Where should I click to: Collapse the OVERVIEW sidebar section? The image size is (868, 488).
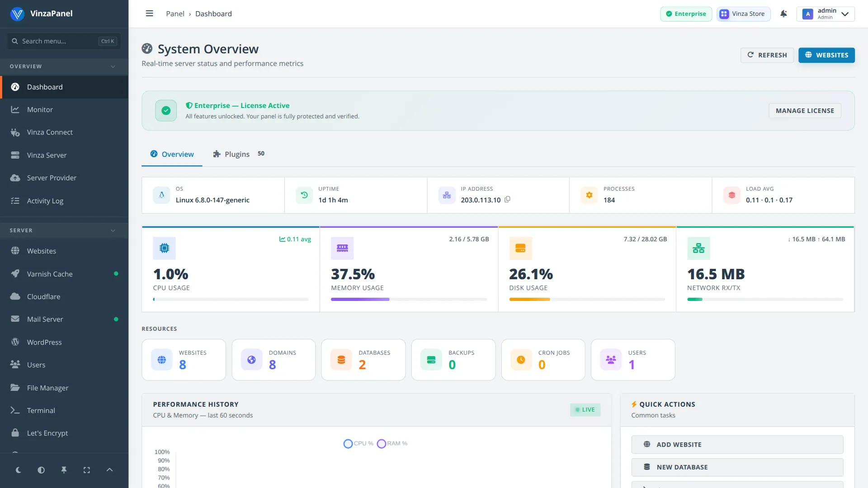point(64,66)
